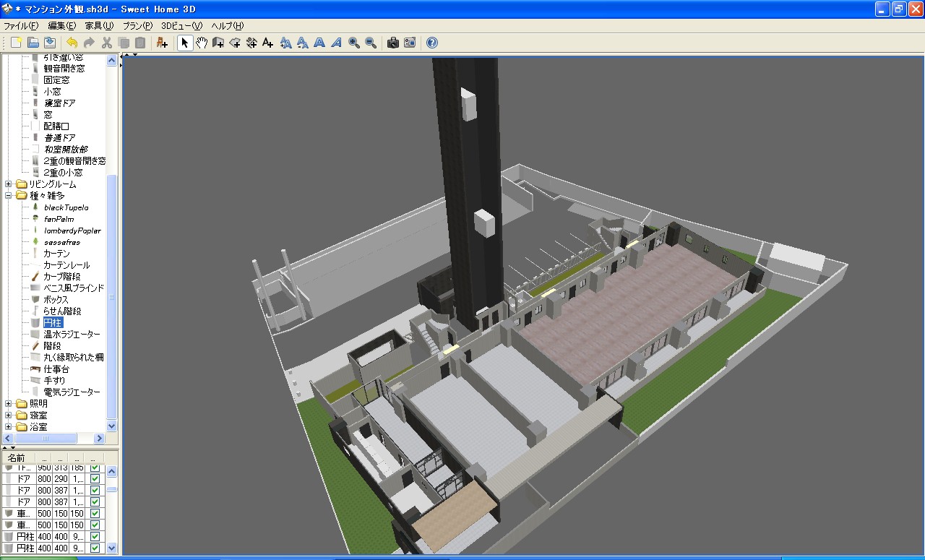Viewport: 925px width, 560px height.
Task: Activate the Pan hand tool
Action: tap(202, 43)
